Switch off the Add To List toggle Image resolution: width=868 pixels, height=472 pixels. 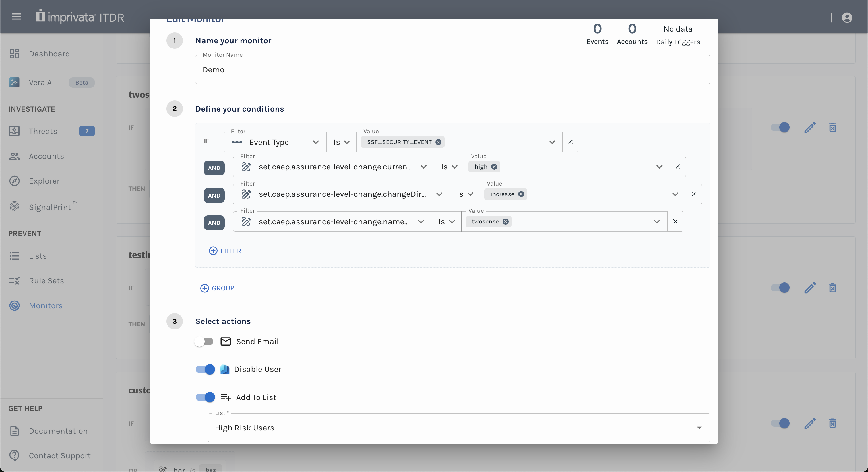tap(205, 397)
